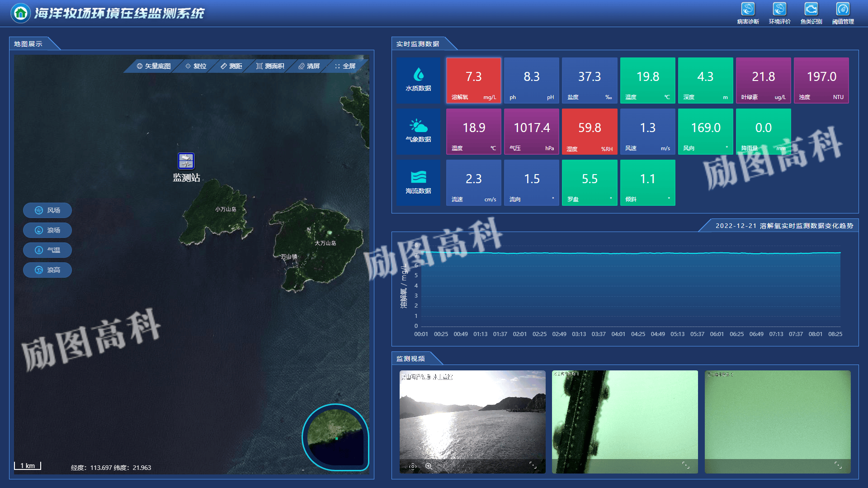Screen dimensions: 868x488
Task: Select the 海流数据 ocean current category
Action: 418,182
